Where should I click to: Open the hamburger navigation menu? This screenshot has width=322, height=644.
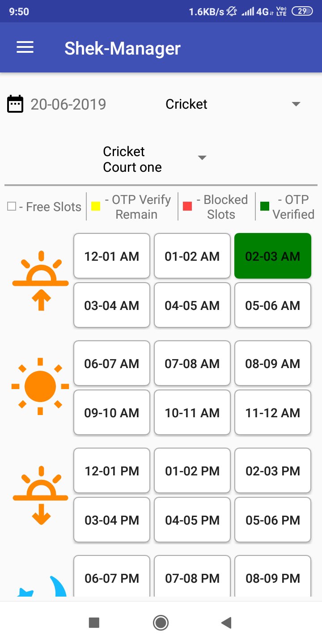pyautogui.click(x=25, y=48)
